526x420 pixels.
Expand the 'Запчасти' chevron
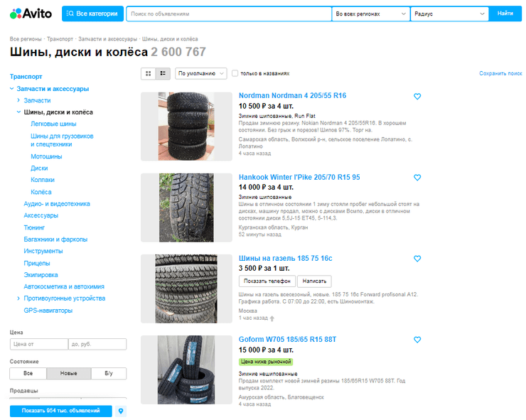[x=18, y=100]
